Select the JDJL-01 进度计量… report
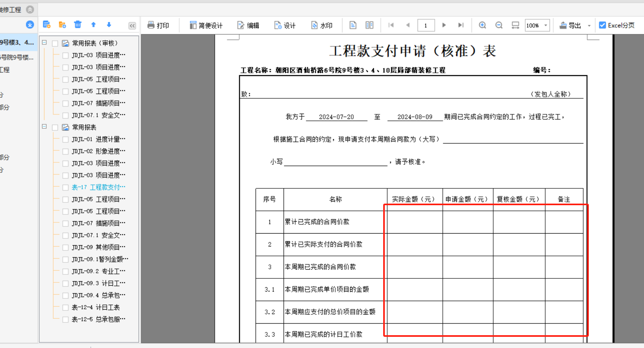The width and height of the screenshot is (644, 348). click(98, 139)
